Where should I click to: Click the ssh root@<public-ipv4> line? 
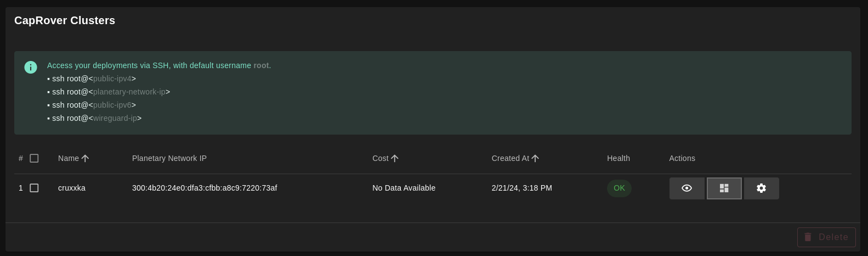coord(92,79)
